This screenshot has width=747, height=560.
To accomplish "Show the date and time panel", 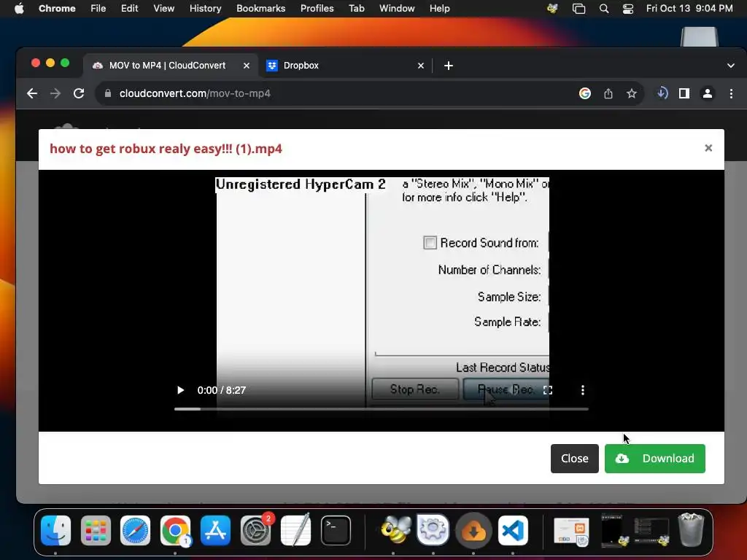I will pos(689,8).
